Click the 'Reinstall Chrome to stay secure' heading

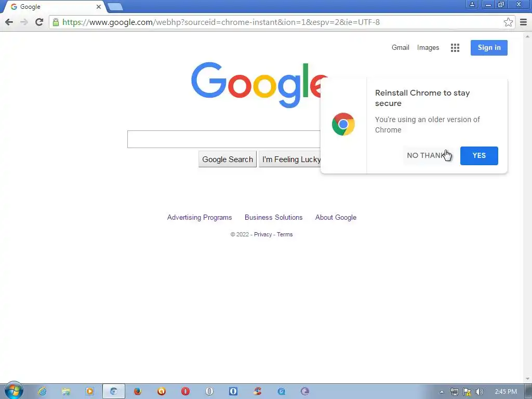point(422,98)
